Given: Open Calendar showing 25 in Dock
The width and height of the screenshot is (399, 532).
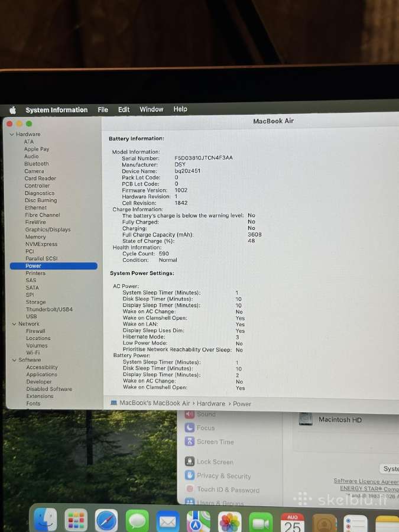Looking at the screenshot, I should point(292,523).
